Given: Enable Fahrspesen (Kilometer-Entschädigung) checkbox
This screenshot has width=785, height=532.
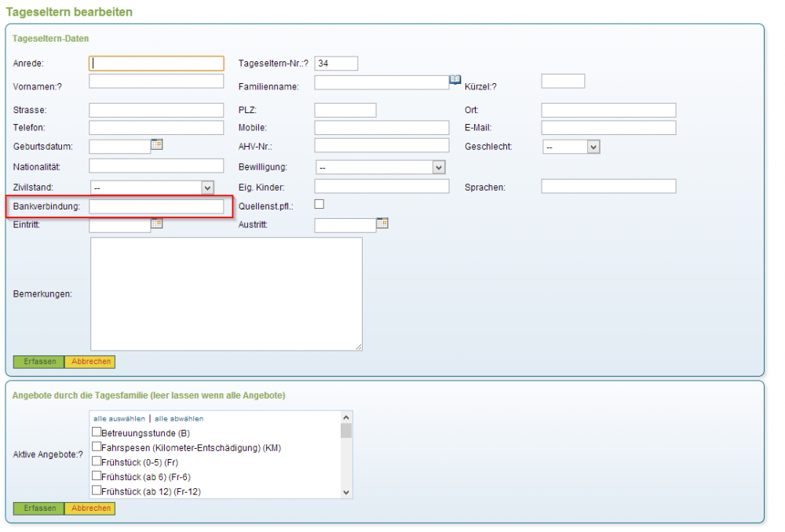Looking at the screenshot, I should [x=97, y=447].
